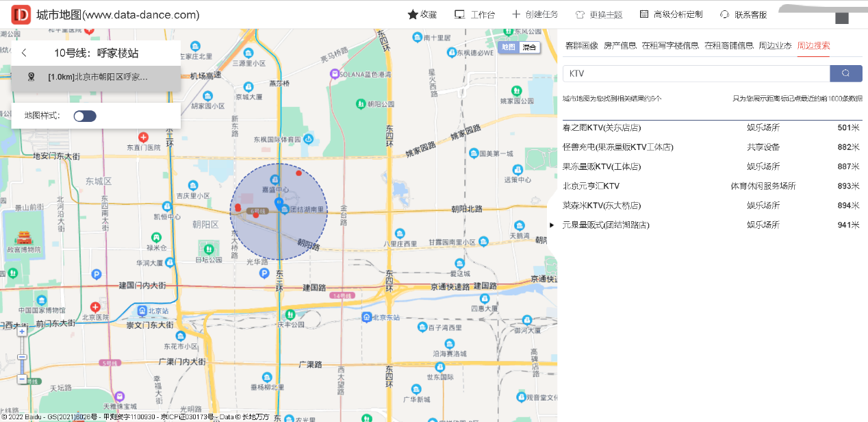Click the 国美第一城 building icon
This screenshot has width=868, height=422.
point(474,153)
